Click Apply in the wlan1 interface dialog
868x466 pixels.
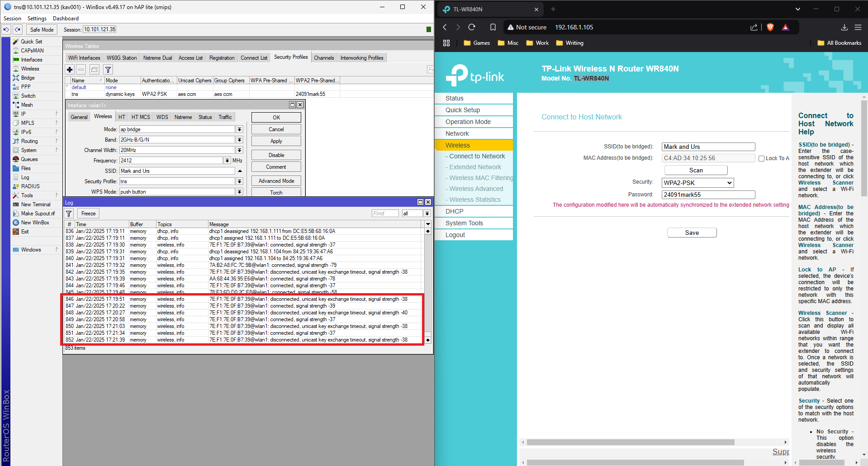click(276, 141)
